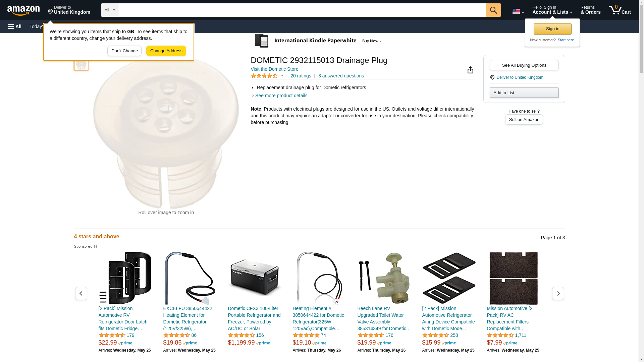
Task: Click into the Amazon search field
Action: pyautogui.click(x=302, y=10)
